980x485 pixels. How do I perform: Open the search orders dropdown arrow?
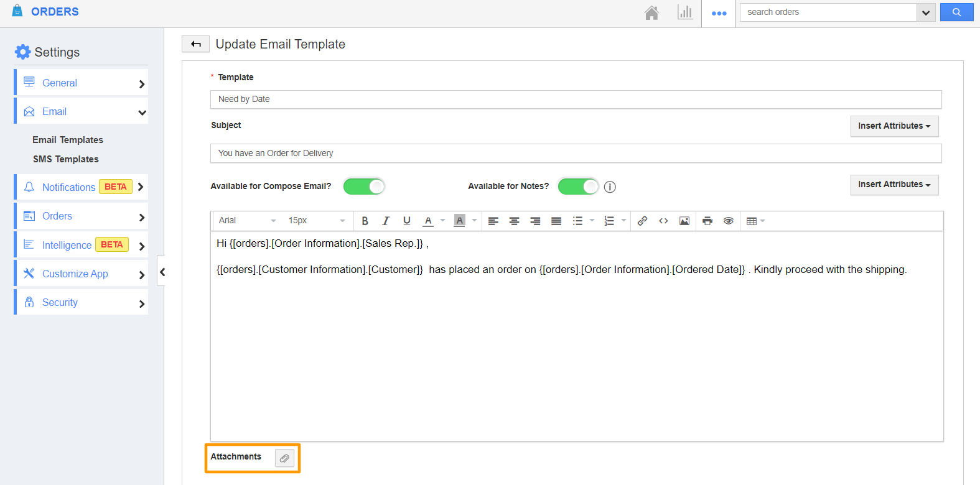[x=926, y=12]
